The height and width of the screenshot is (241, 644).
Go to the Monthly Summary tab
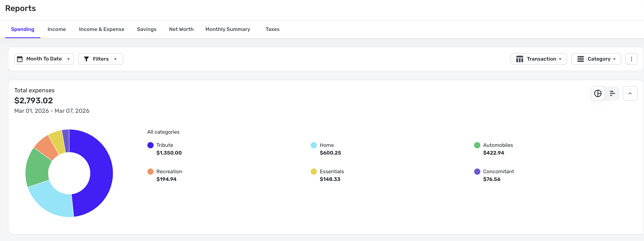(228, 29)
